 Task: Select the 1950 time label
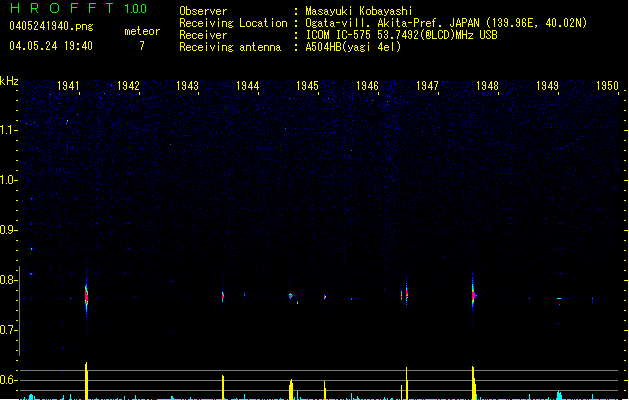point(607,86)
